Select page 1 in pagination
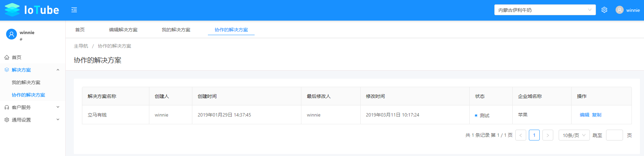This screenshot has height=156, width=644. [x=534, y=135]
